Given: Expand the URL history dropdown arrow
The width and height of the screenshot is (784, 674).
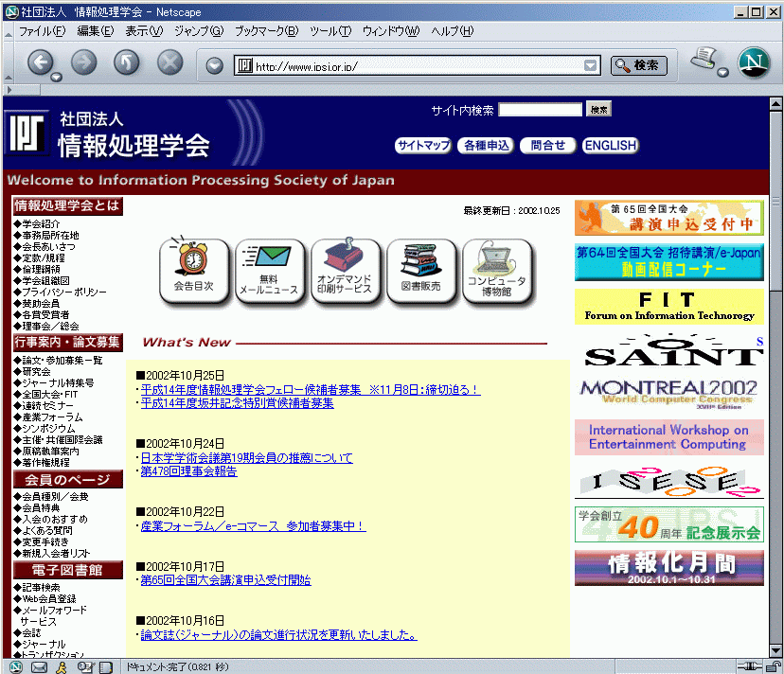Looking at the screenshot, I should pos(591,65).
